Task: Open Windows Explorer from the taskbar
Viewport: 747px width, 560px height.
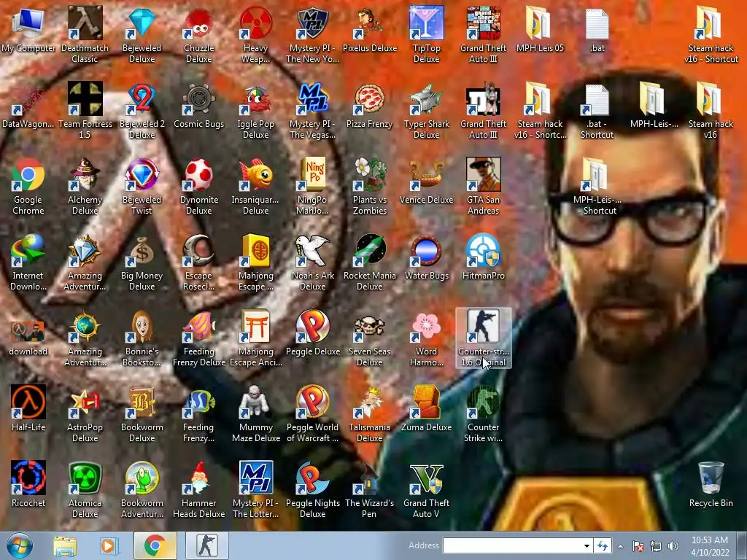Action: (65, 546)
